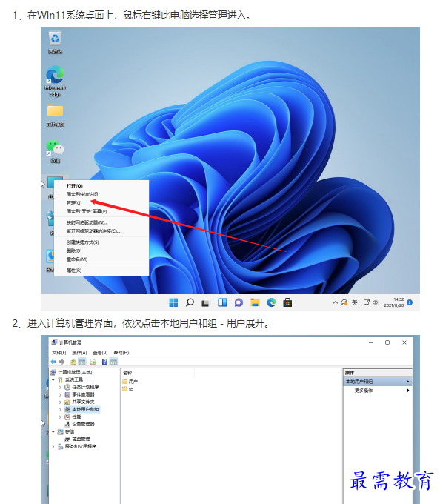Launch Edge browser from the taskbar
The height and width of the screenshot is (504, 440).
pyautogui.click(x=271, y=302)
